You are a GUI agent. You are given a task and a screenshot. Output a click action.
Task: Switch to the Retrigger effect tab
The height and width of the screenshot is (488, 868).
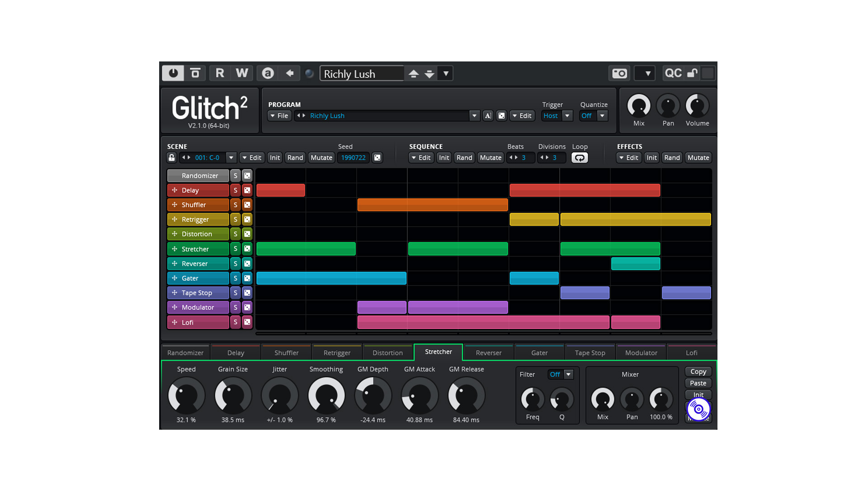337,353
